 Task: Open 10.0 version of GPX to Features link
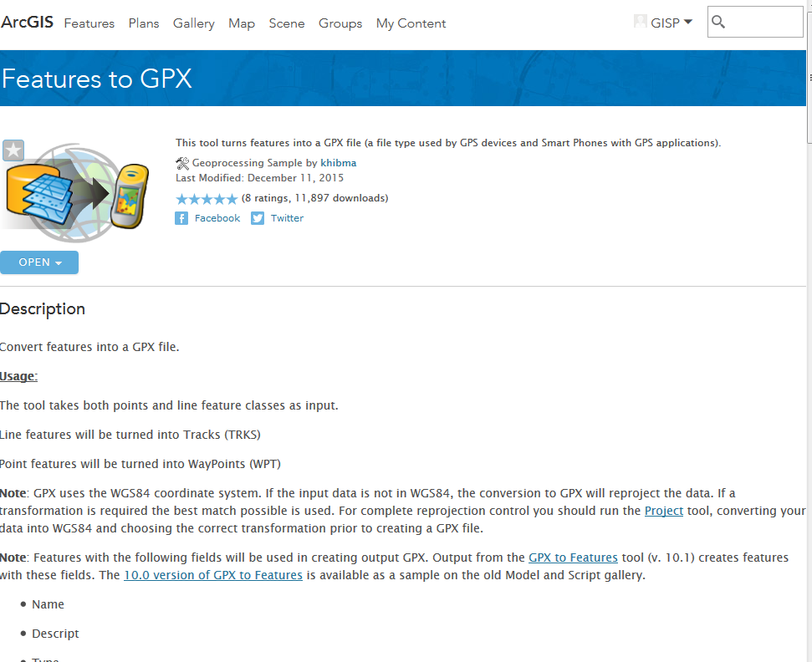[x=213, y=575]
